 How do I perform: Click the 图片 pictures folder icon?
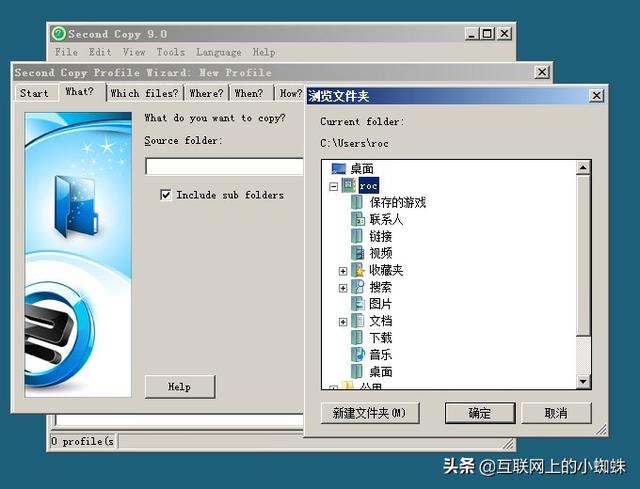pos(358,304)
